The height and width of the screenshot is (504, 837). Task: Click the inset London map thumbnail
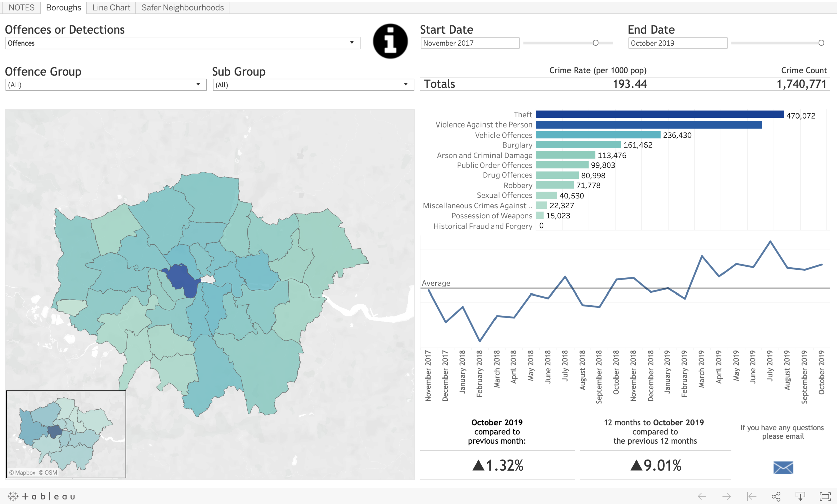(66, 434)
